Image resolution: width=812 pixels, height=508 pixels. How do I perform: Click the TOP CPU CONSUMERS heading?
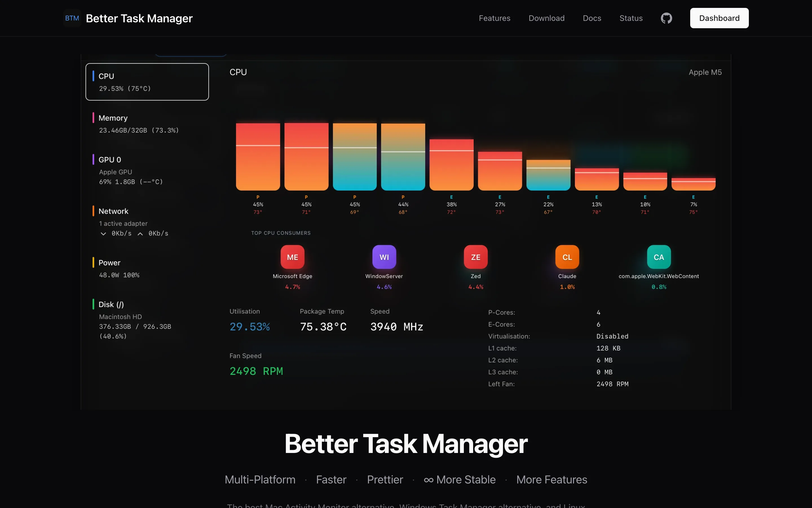(281, 233)
